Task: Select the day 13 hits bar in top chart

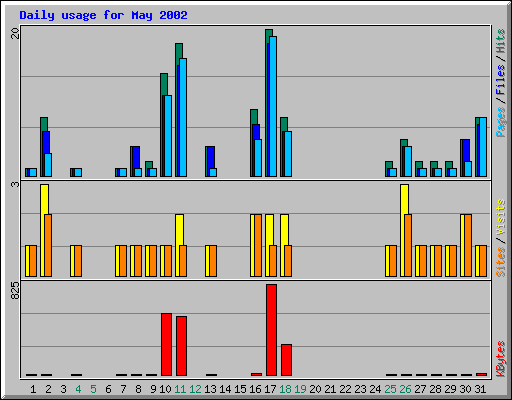Action: (x=207, y=161)
